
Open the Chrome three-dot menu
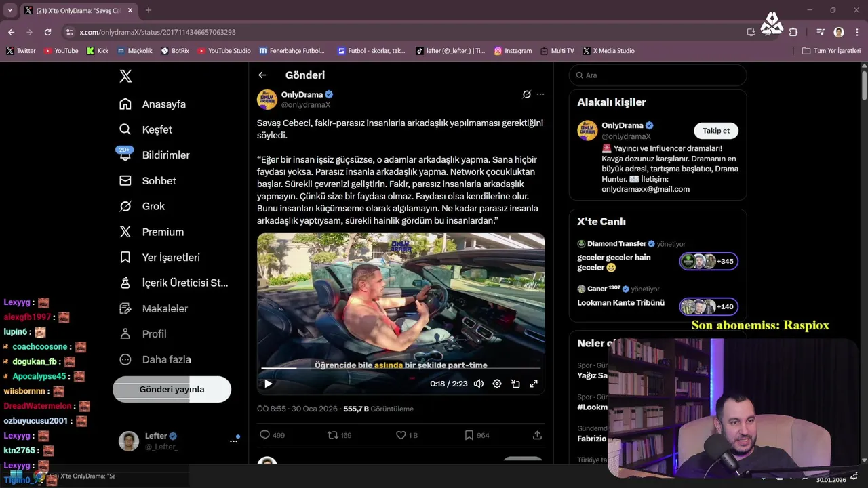click(x=856, y=32)
